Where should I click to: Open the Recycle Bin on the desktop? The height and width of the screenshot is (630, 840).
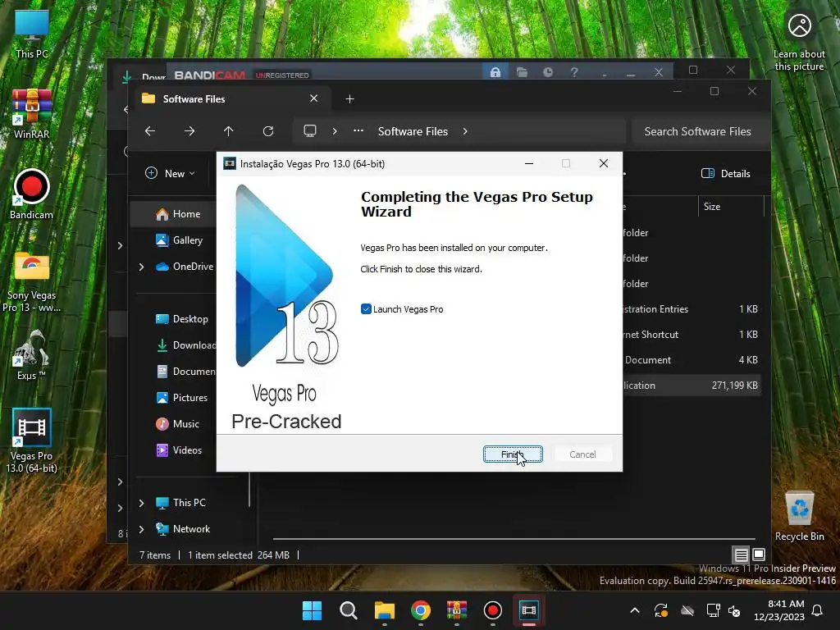click(799, 516)
